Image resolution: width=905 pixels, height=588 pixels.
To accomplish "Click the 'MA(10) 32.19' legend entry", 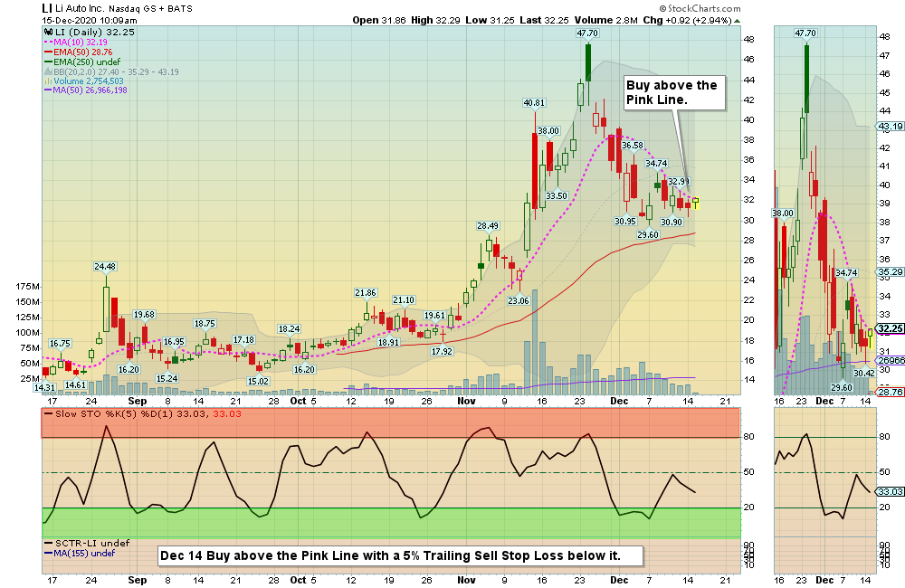I will coord(76,43).
